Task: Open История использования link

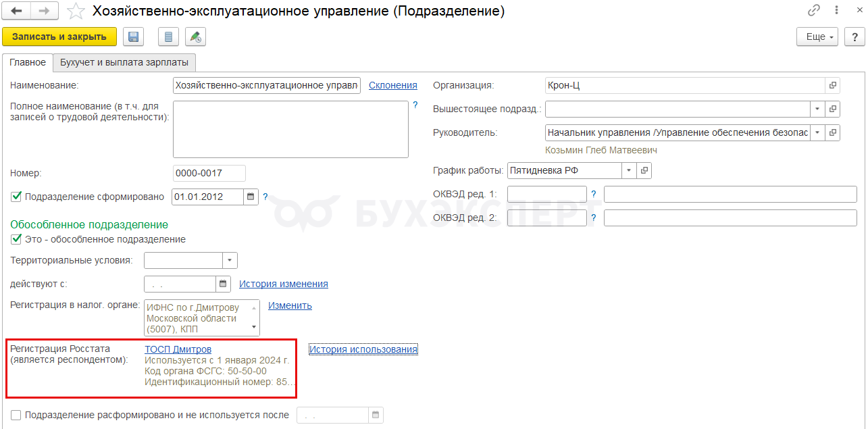Action: [363, 349]
